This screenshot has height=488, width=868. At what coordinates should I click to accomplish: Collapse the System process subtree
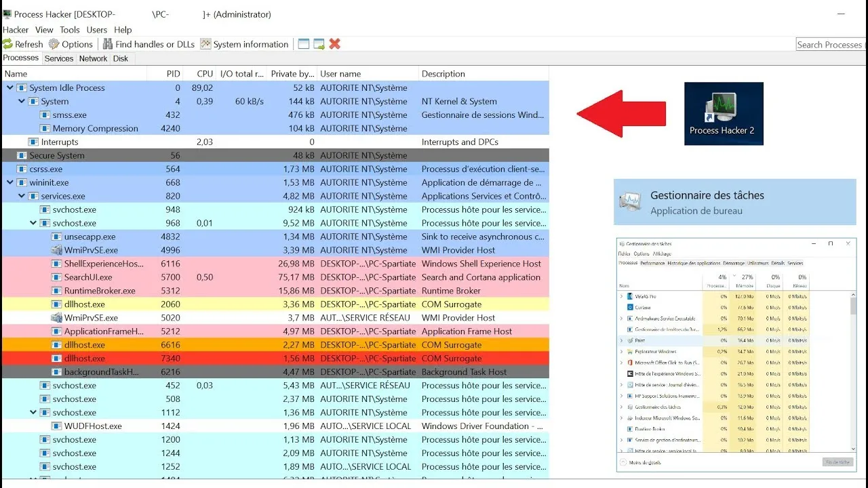pyautogui.click(x=21, y=101)
